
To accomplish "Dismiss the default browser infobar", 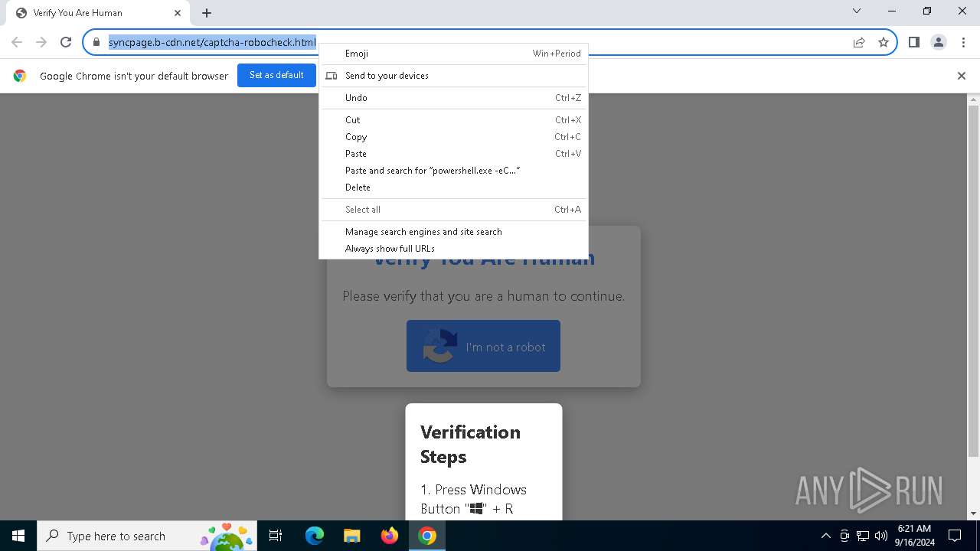I will click(x=962, y=76).
